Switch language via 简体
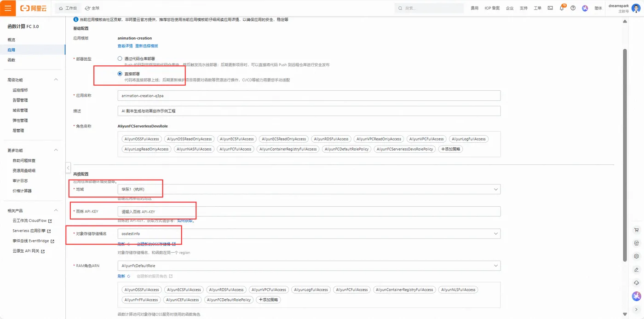 tap(598, 8)
